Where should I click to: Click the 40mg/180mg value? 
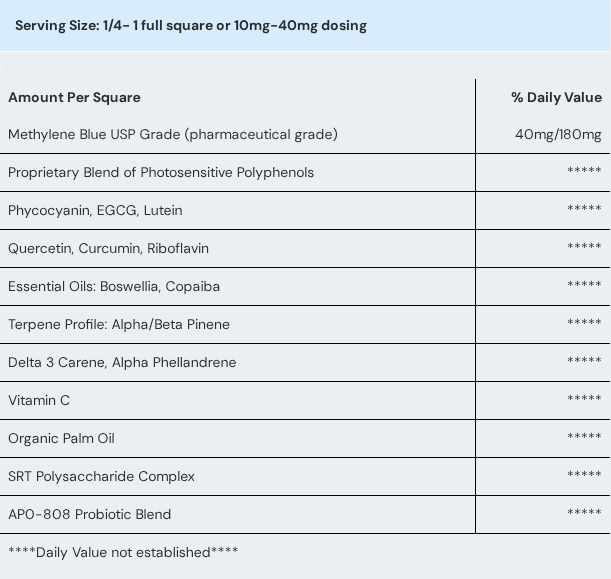pyautogui.click(x=558, y=134)
